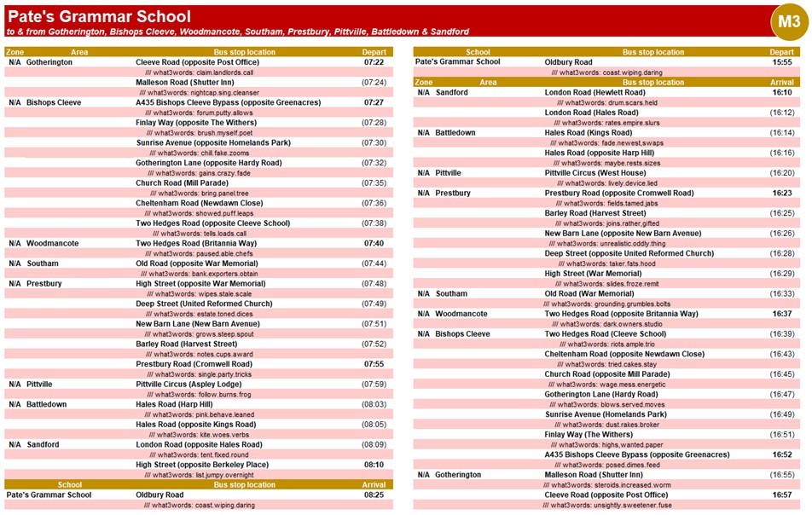Select what3words "steroids.increased.worm"
This screenshot has width=812, height=515.
[632, 485]
